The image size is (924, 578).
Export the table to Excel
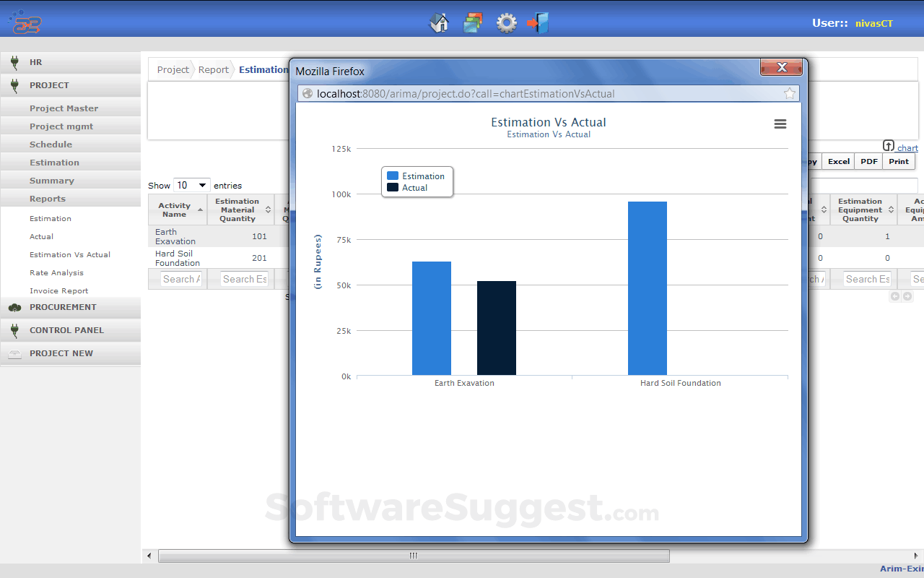click(837, 161)
